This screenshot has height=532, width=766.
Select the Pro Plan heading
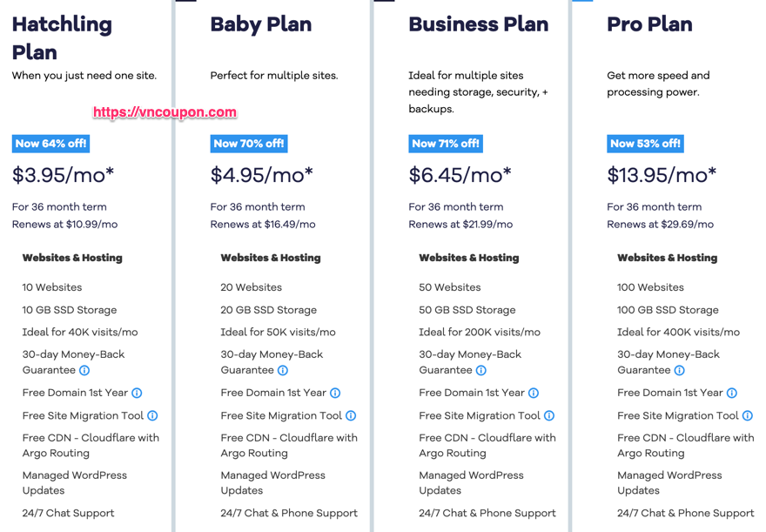coord(649,24)
